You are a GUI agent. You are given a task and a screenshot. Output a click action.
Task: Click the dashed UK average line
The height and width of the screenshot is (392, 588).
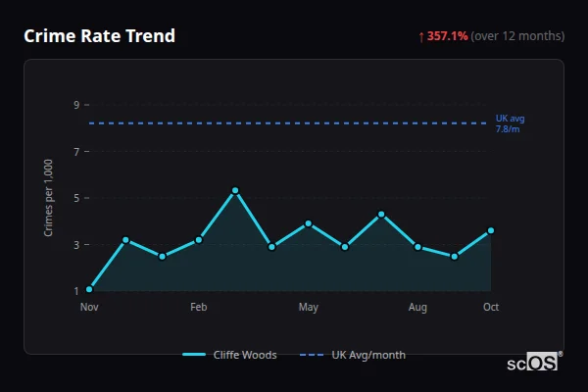(x=287, y=123)
